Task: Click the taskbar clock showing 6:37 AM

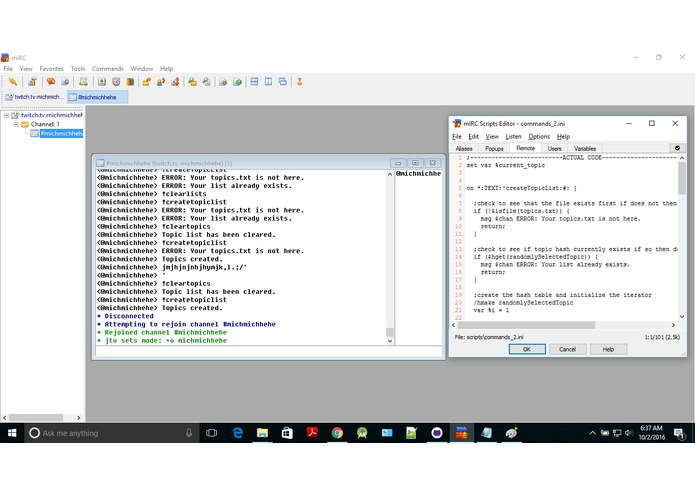Action: (652, 432)
